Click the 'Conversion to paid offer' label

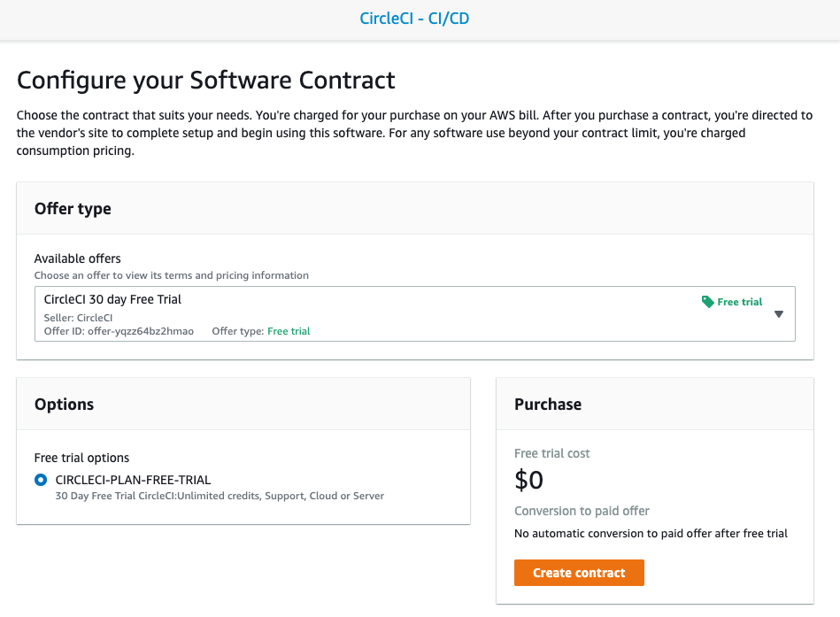coord(582,511)
